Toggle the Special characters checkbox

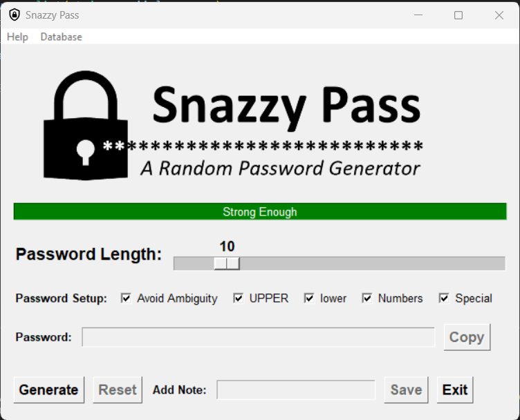[444, 298]
